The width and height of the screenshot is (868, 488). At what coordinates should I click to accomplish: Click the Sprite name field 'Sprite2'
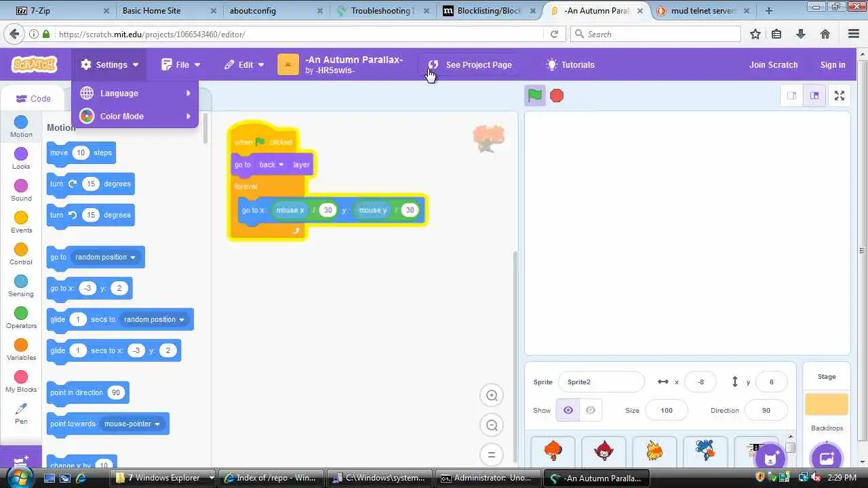(601, 382)
